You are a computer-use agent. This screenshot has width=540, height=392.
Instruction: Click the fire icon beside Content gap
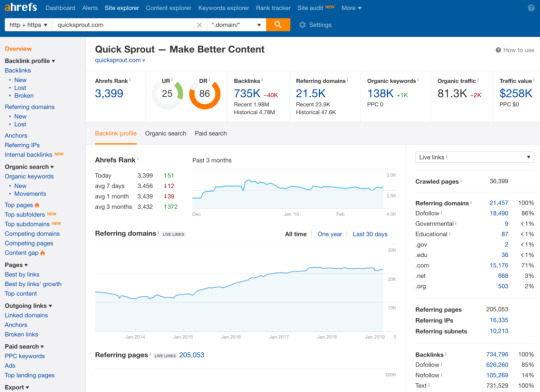[42, 253]
